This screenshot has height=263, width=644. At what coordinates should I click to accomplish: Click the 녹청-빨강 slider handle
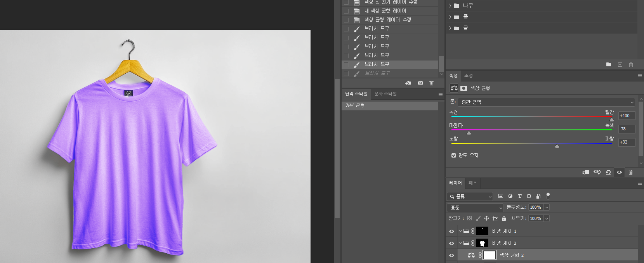click(612, 119)
